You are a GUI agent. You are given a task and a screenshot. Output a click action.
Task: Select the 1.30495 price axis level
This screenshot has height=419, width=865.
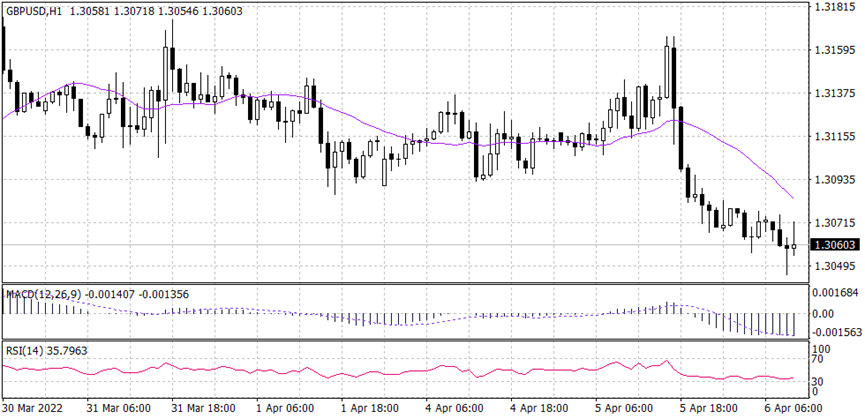[834, 267]
